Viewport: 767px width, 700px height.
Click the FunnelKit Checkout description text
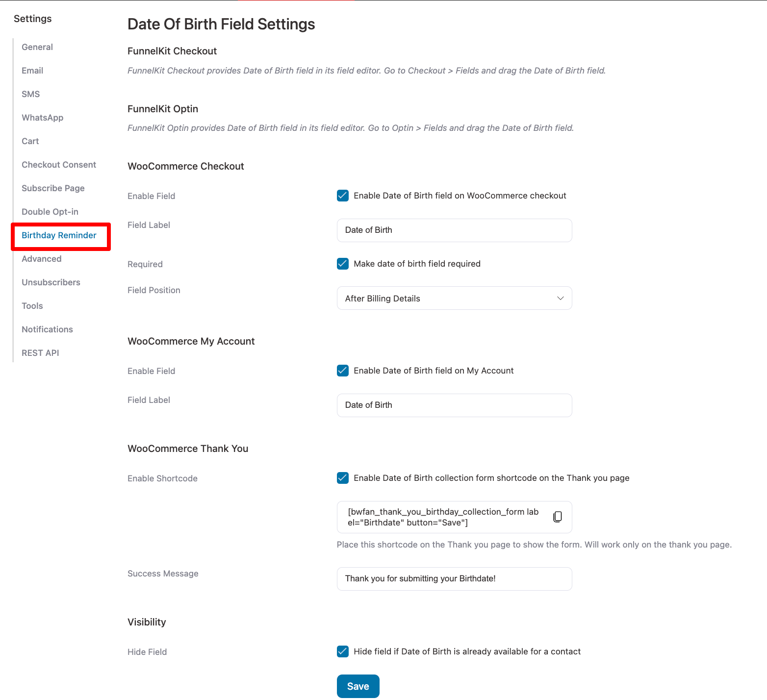point(367,71)
